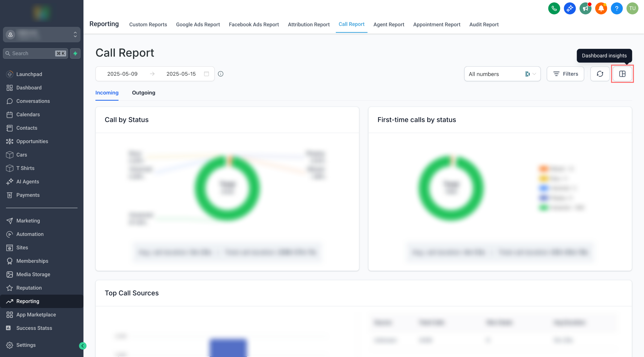Click the TU user avatar
Viewport: 644px width, 357px height.
[632, 8]
